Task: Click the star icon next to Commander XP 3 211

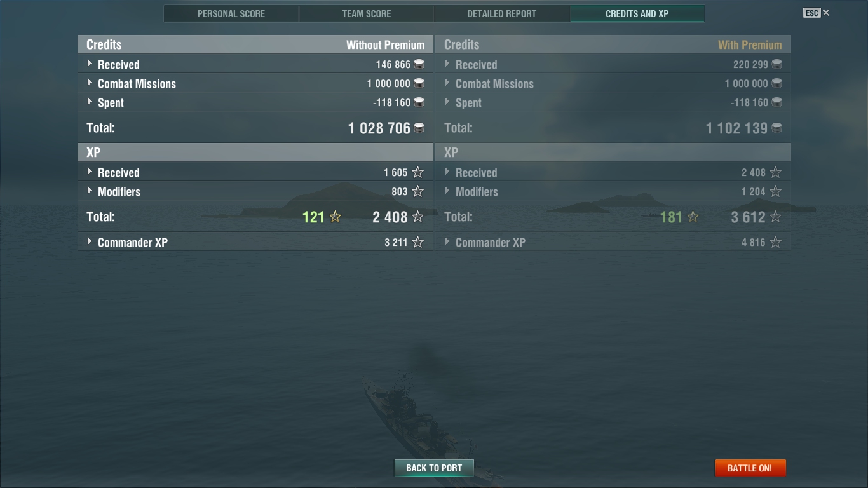Action: point(417,242)
